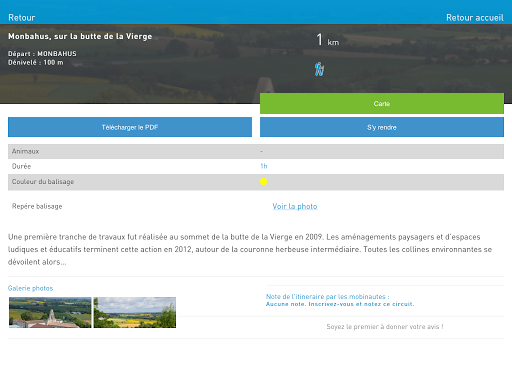The height and width of the screenshot is (384, 512).
Task: Open the Carte green button
Action: pos(382,104)
